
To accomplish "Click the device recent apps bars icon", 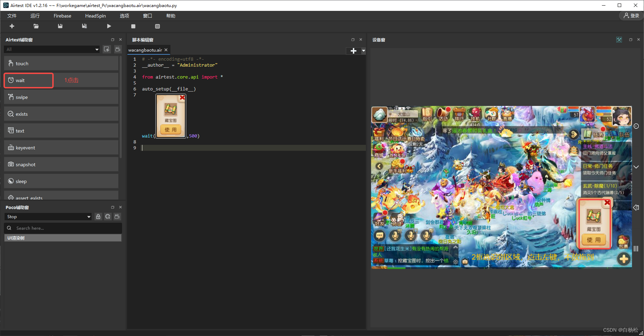I will pyautogui.click(x=636, y=248).
